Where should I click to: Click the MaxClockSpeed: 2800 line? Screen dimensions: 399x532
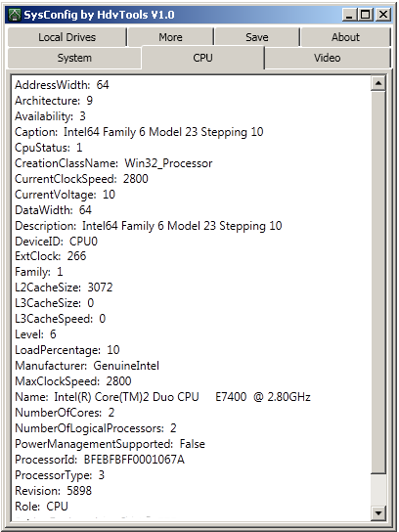tap(73, 381)
